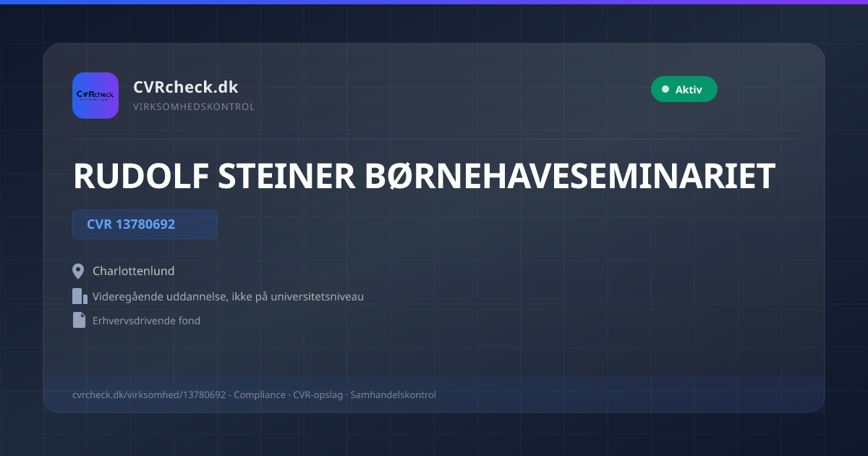Select the VIRKSOMHEDSKONTROL subtitle text

coord(194,106)
